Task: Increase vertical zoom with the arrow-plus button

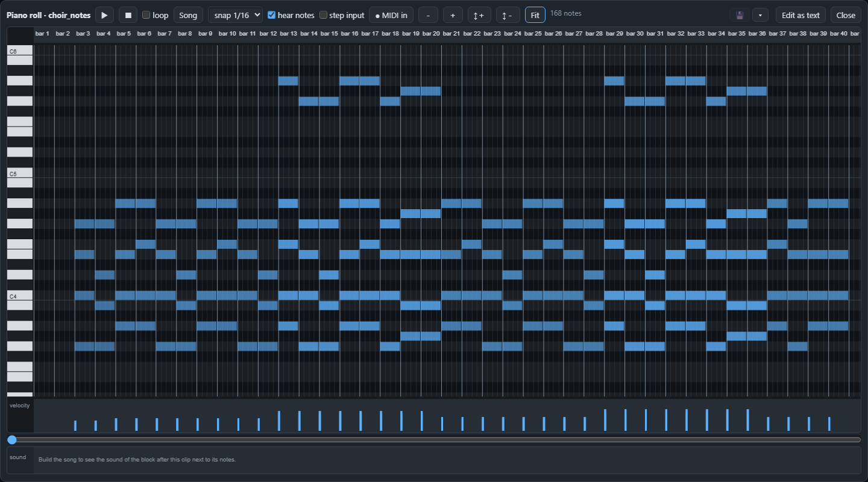Action: [479, 15]
